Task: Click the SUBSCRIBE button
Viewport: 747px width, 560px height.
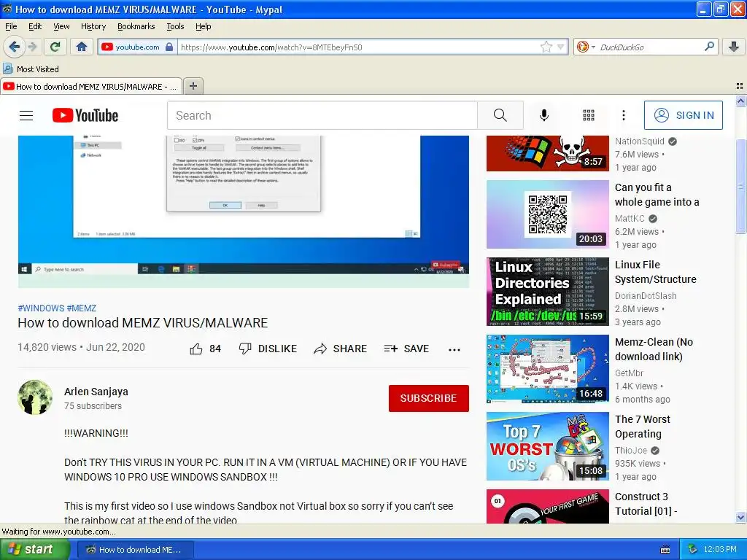Action: point(429,398)
